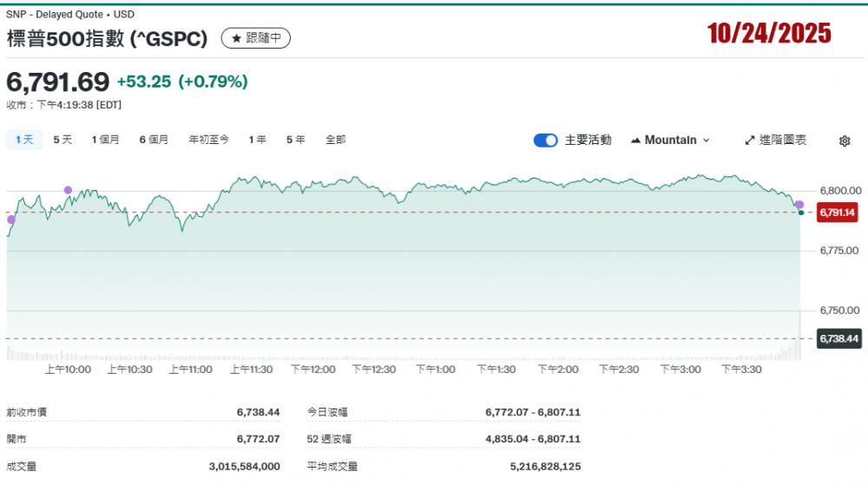
Task: Click the purple event marker at the chart's right end
Action: point(799,205)
